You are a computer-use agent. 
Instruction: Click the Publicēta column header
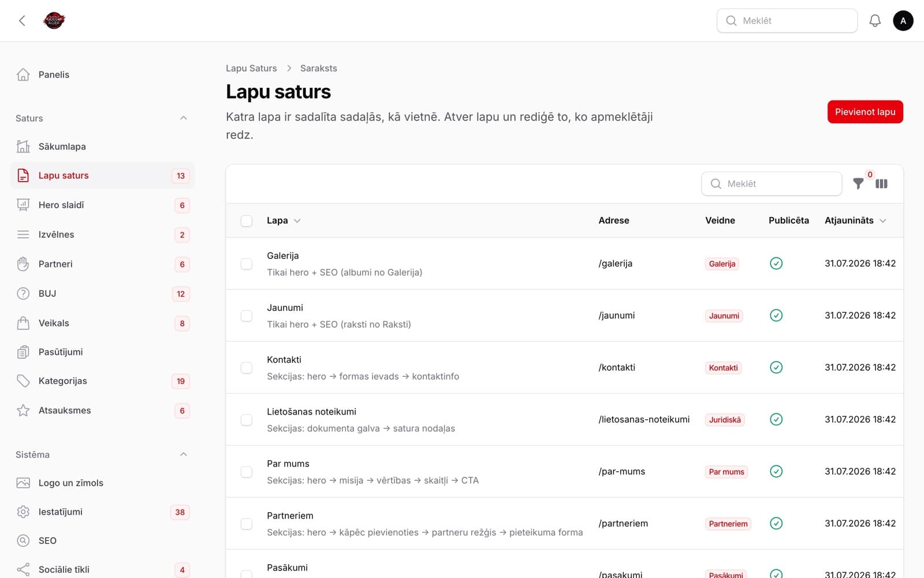[789, 220]
